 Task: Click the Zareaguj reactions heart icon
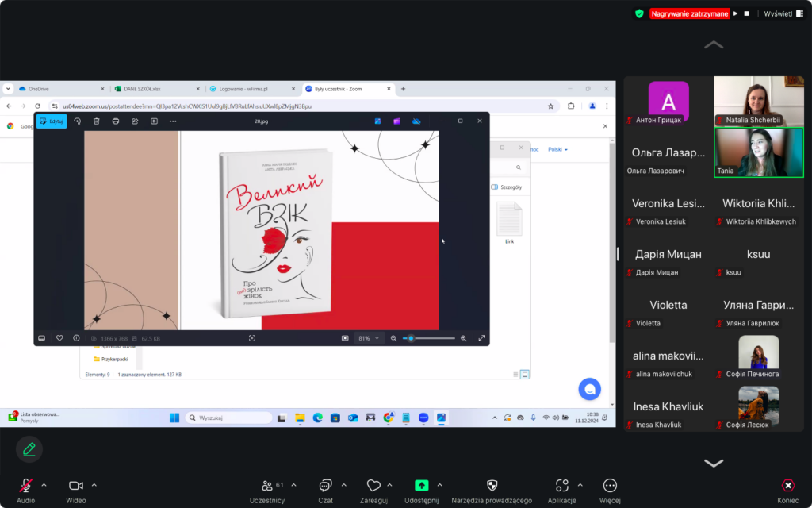pyautogui.click(x=373, y=486)
